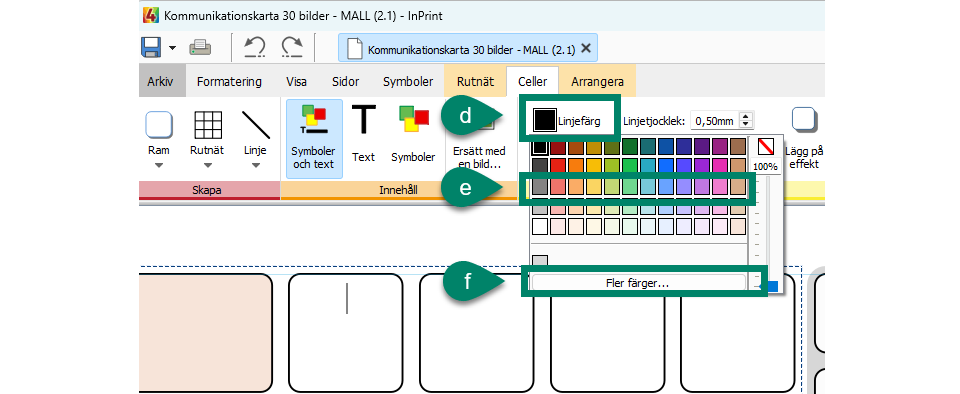The image size is (960, 394).
Task: Select the peach-filled cell on the page
Action: [206, 333]
